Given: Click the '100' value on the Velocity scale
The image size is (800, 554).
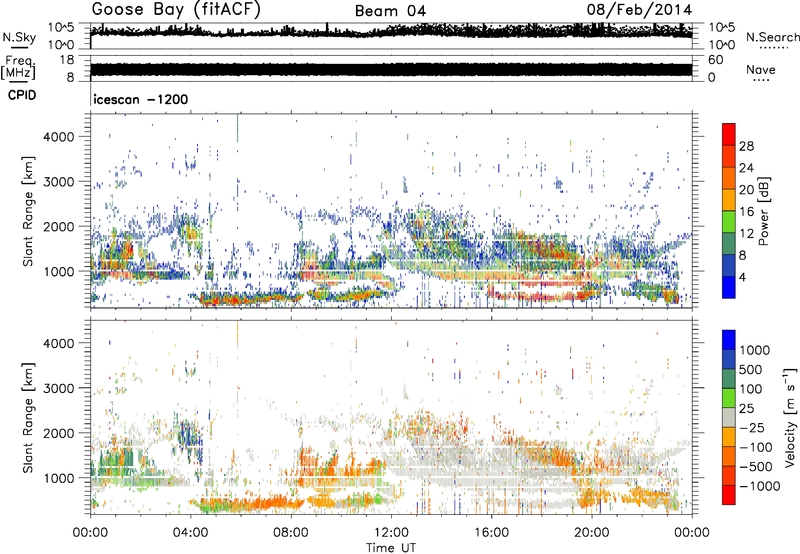Looking at the screenshot, I should pyautogui.click(x=751, y=389).
